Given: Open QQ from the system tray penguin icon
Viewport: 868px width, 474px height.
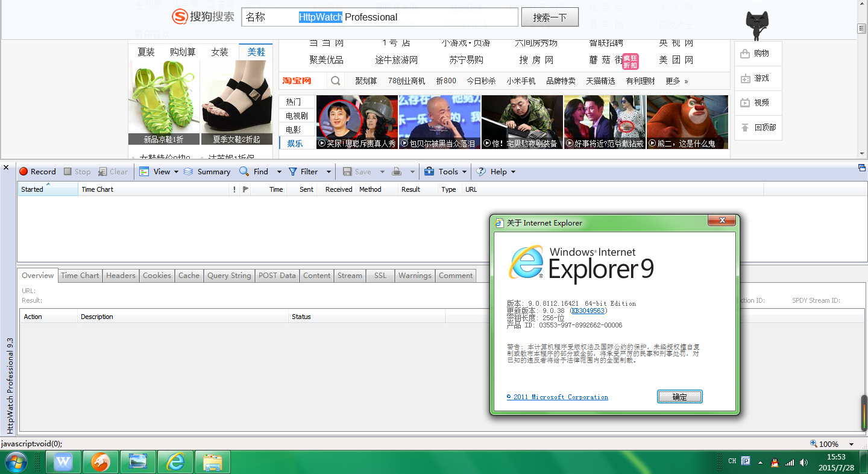Looking at the screenshot, I should (775, 462).
